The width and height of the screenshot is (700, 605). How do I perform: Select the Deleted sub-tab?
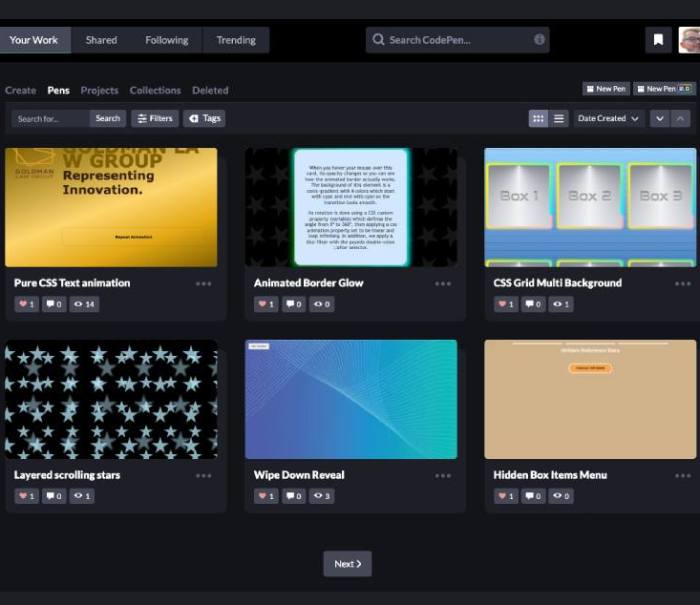pyautogui.click(x=210, y=90)
